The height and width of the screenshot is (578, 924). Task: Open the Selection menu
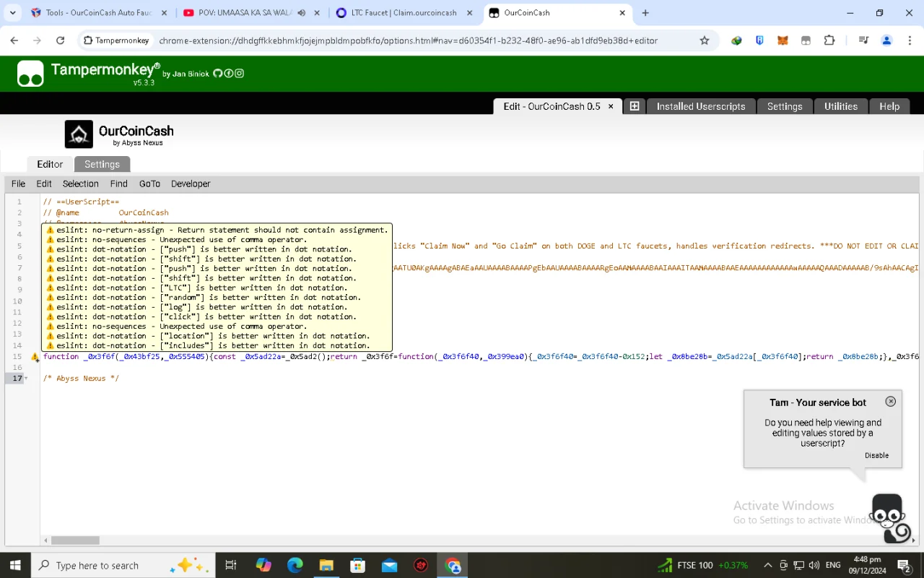(80, 184)
